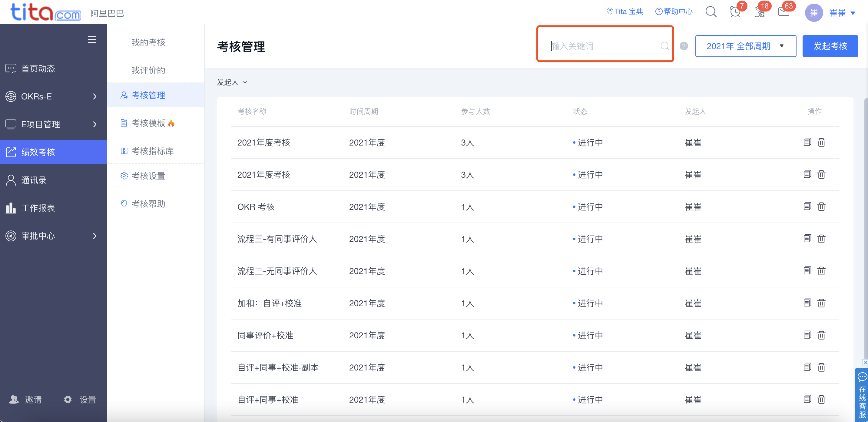Collapse sidebar with hamburger menu icon

tap(92, 39)
